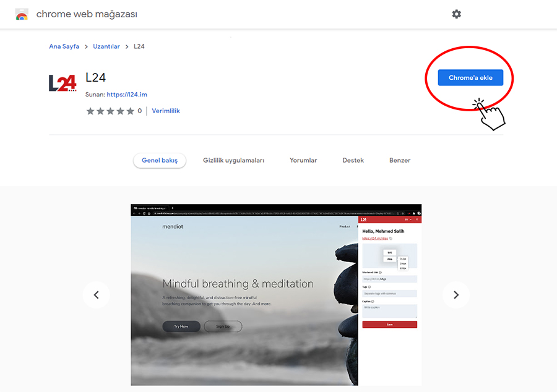Open the https://l24.im publisher link
This screenshot has height=392, width=557.
pos(127,95)
